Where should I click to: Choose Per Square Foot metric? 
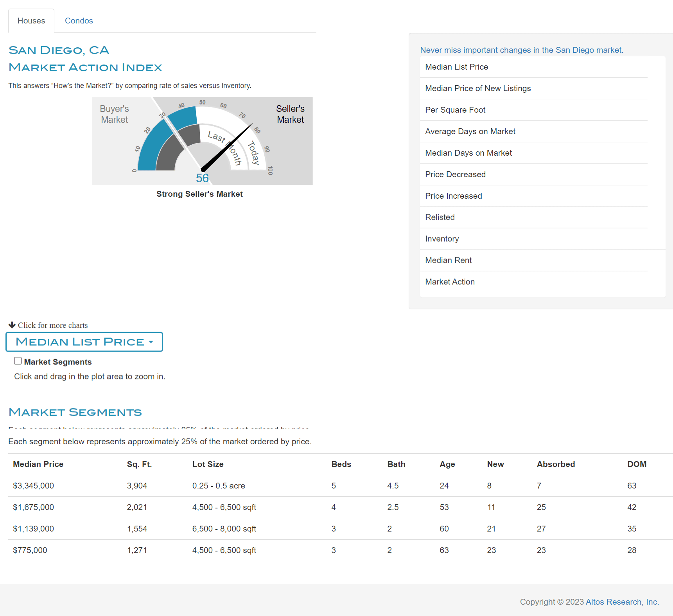click(x=534, y=110)
